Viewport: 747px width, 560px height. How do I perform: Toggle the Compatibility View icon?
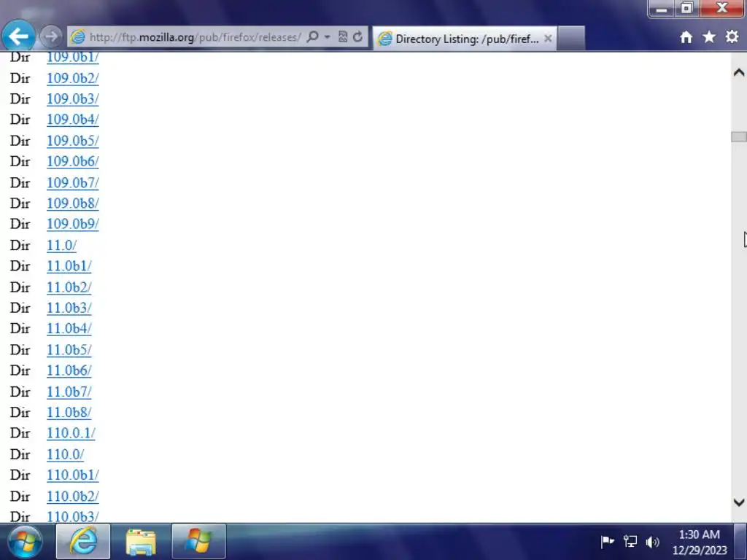point(343,36)
